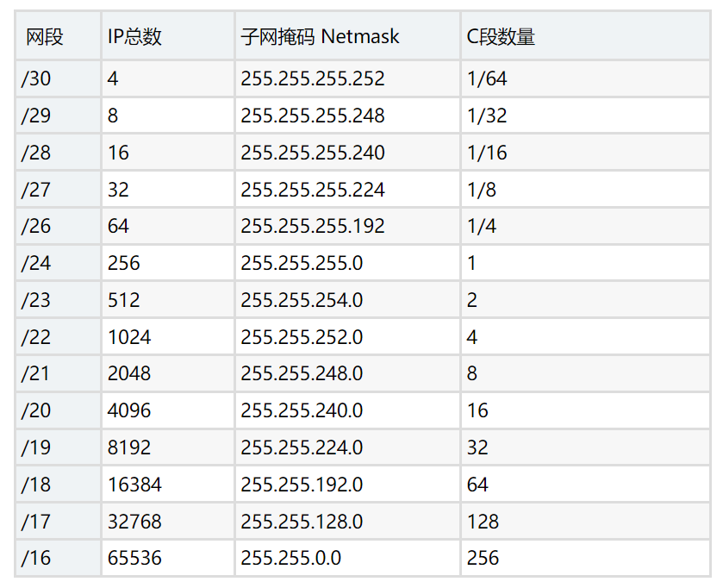Screen dimensions: 723x588
Task: Click the /28 segment cell
Action: (58, 153)
